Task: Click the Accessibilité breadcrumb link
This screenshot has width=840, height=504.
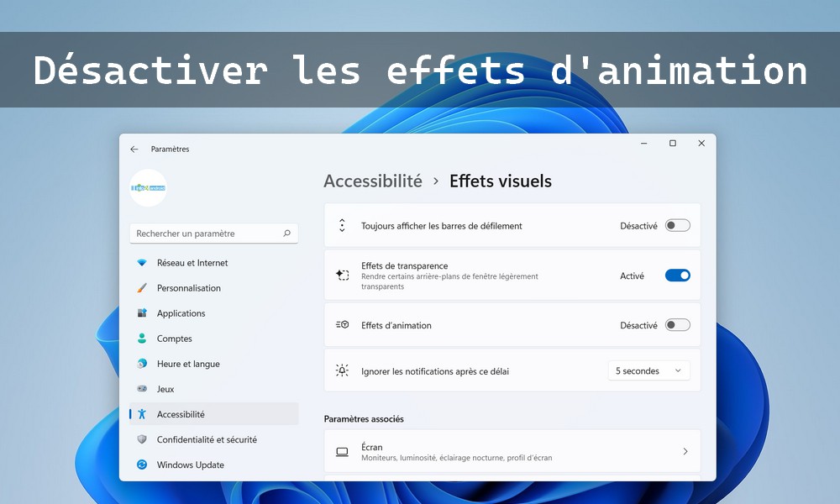Action: coord(373,181)
